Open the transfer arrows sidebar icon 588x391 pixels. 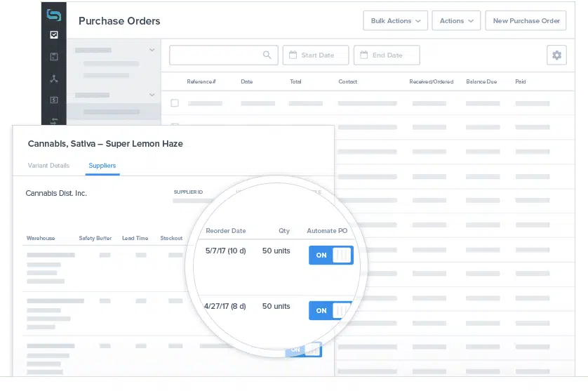[54, 121]
